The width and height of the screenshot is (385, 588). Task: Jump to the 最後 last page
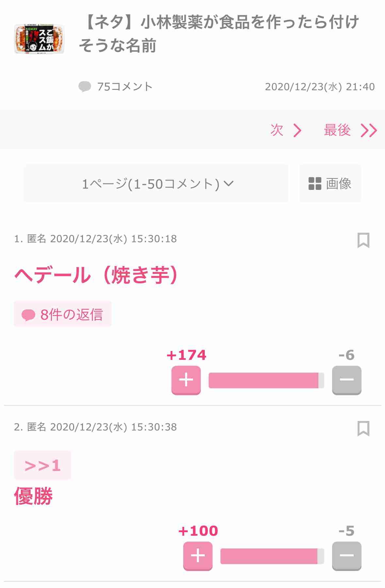(x=350, y=130)
